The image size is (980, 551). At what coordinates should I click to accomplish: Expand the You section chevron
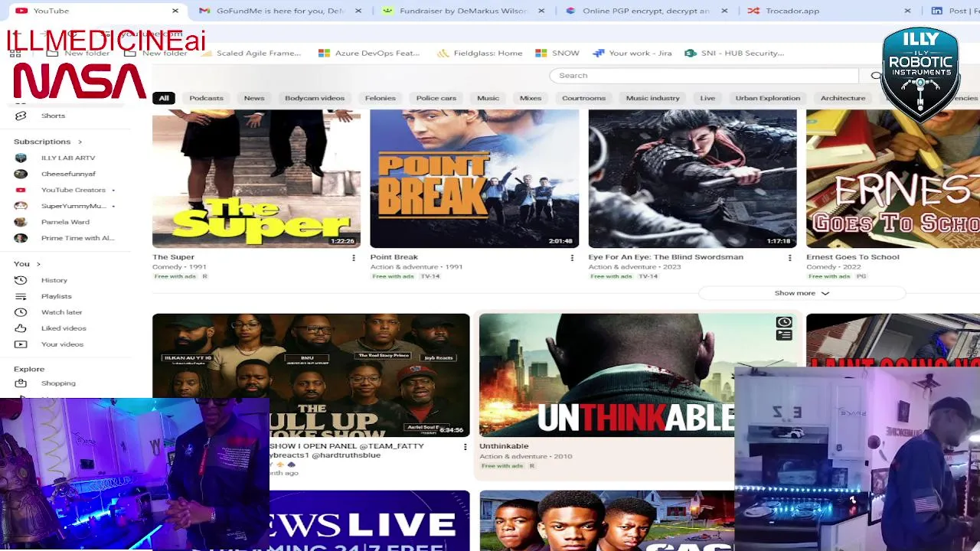pyautogui.click(x=38, y=264)
